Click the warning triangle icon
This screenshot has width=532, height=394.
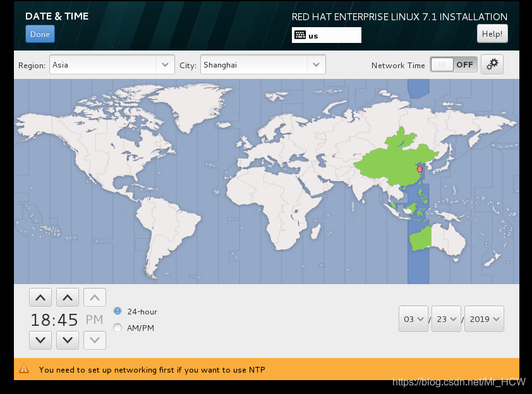(x=24, y=369)
